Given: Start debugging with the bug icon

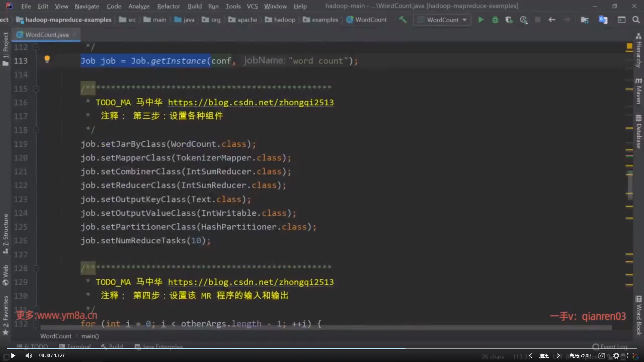Looking at the screenshot, I should pyautogui.click(x=495, y=20).
